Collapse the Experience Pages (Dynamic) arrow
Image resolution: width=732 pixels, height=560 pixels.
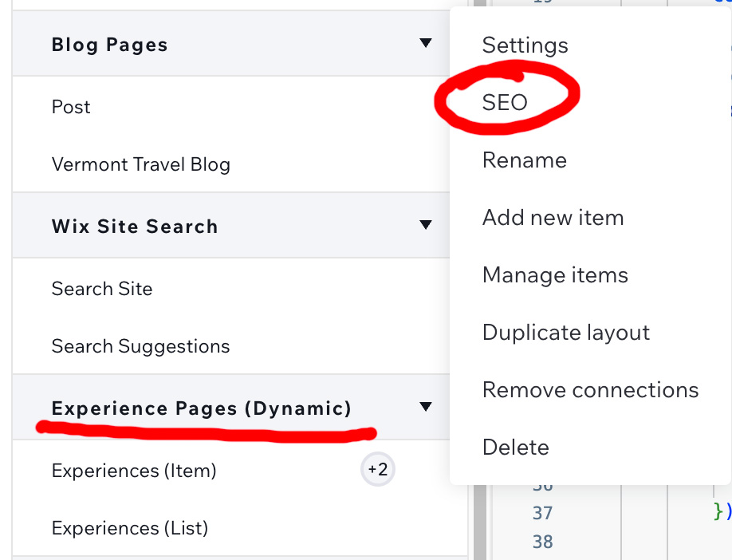tap(426, 407)
